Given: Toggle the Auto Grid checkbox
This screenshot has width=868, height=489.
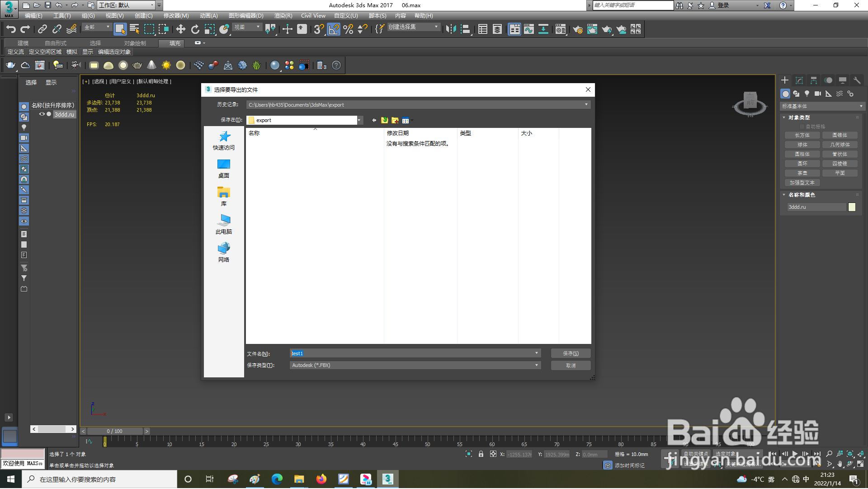Looking at the screenshot, I should point(802,127).
